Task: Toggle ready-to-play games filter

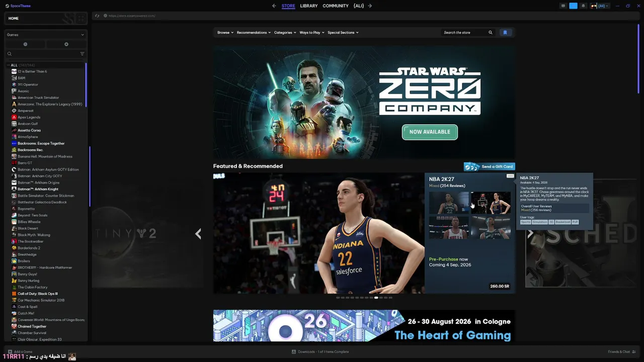Action: (66, 44)
